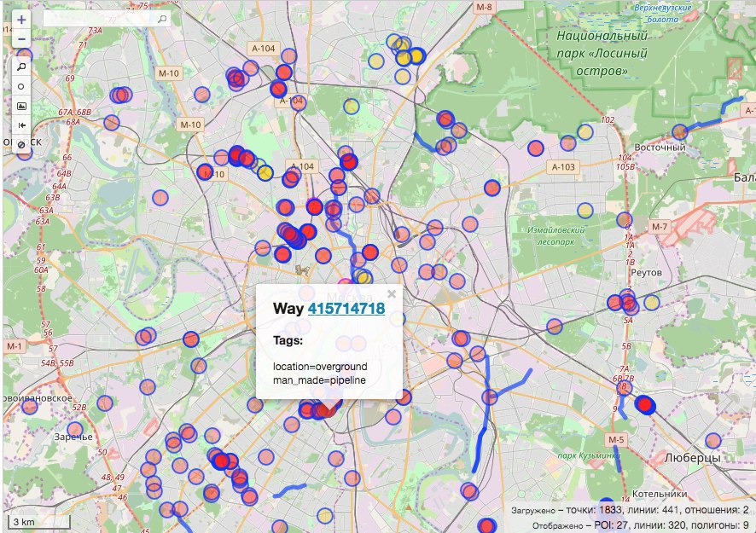The width and height of the screenshot is (756, 533).
Task: Zoom in with the plus button
Action: pos(21,20)
